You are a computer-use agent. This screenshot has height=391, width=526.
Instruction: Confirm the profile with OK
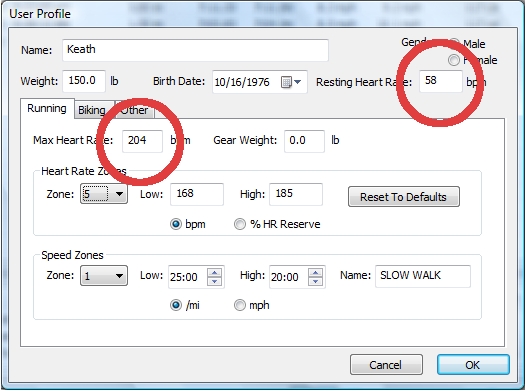473,365
